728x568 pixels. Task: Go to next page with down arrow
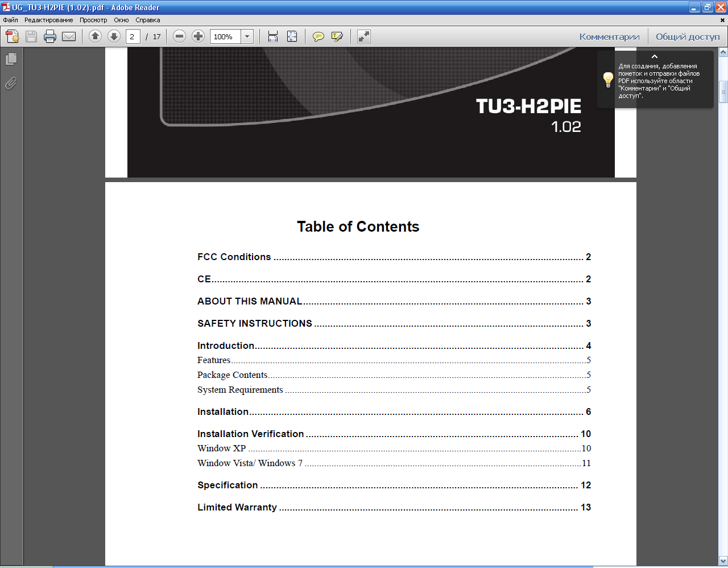[114, 36]
